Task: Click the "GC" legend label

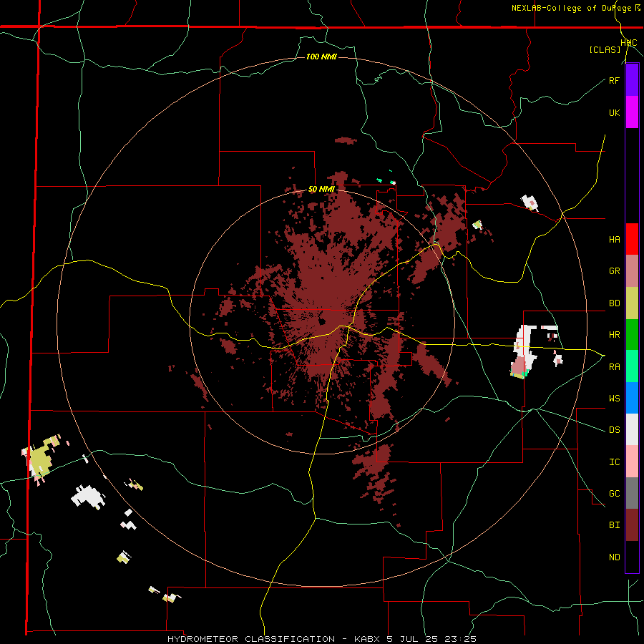Action: (x=614, y=493)
